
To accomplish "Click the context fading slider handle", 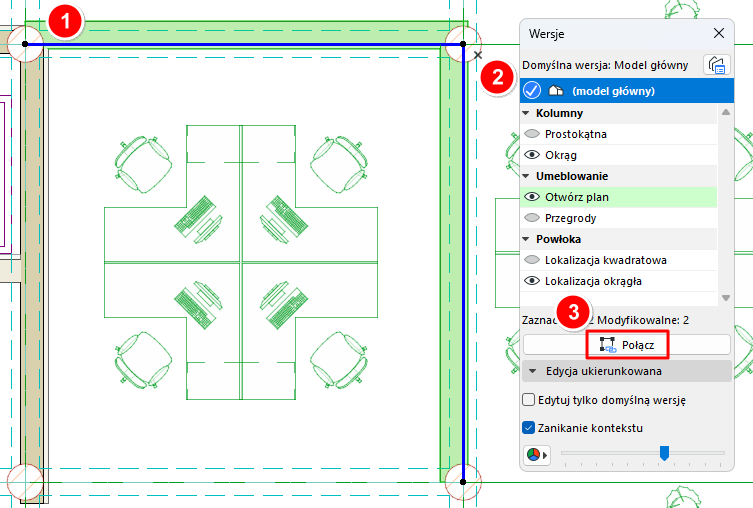I will click(x=664, y=452).
